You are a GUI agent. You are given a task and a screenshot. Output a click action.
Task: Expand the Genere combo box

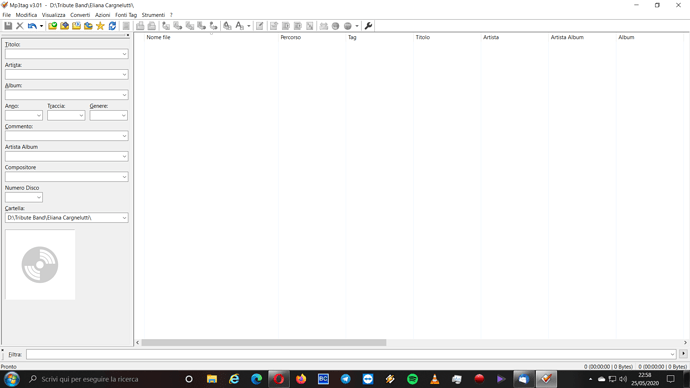pyautogui.click(x=124, y=116)
